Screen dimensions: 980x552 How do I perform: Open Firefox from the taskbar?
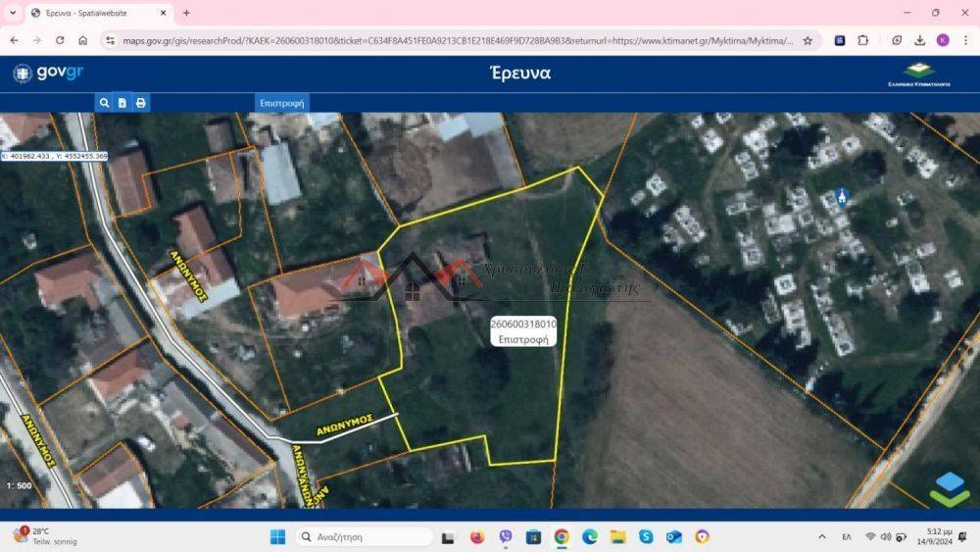(477, 536)
